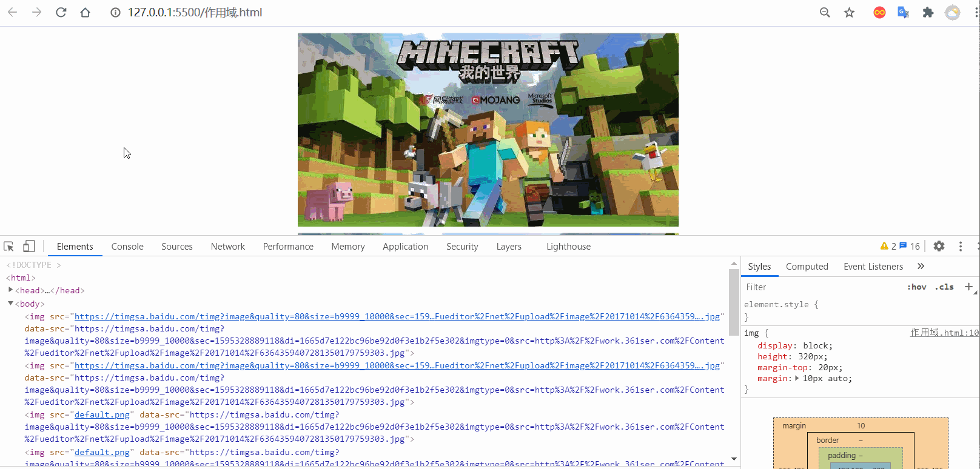Open the Network tab
980x469 pixels.
point(228,247)
